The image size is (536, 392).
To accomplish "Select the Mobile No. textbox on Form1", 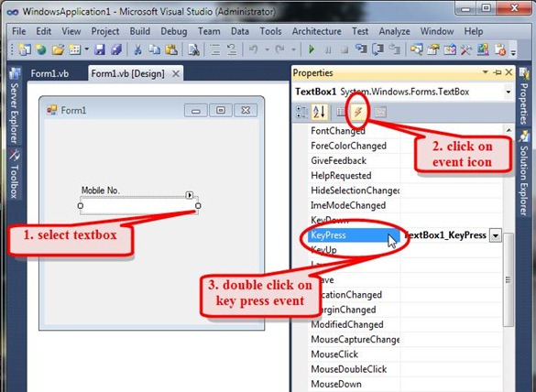I will (x=139, y=206).
